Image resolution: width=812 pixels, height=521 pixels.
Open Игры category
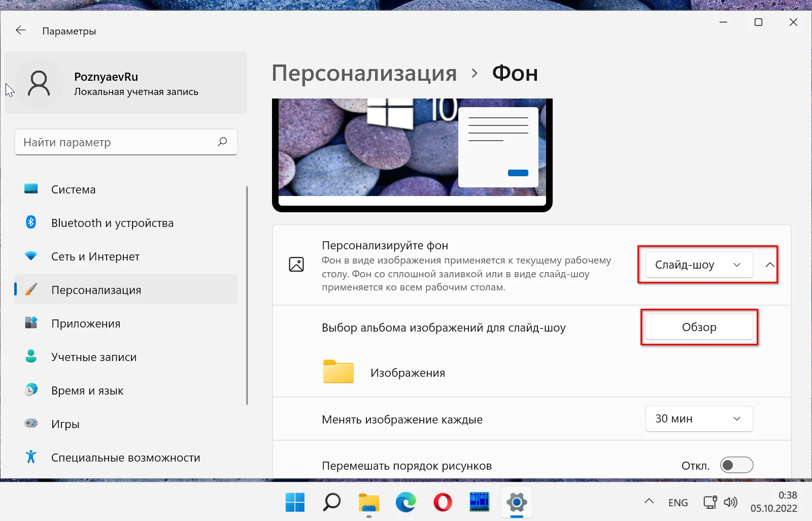tap(126, 424)
